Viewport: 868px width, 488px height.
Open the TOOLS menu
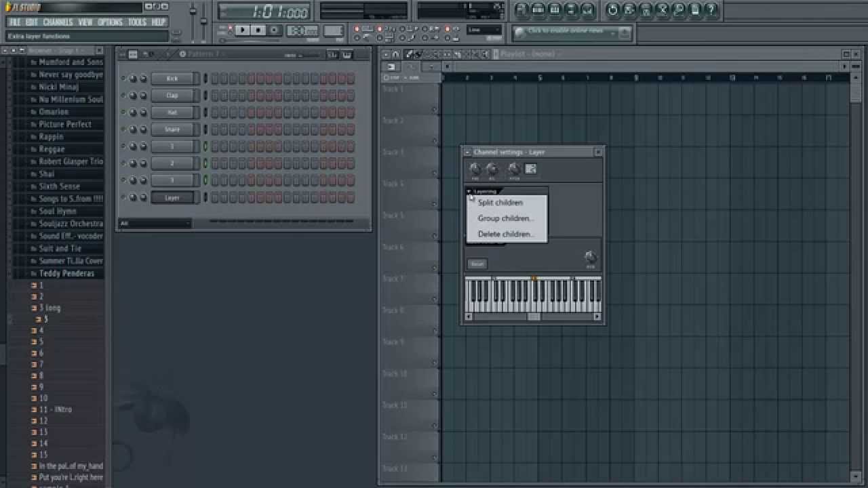click(x=137, y=22)
